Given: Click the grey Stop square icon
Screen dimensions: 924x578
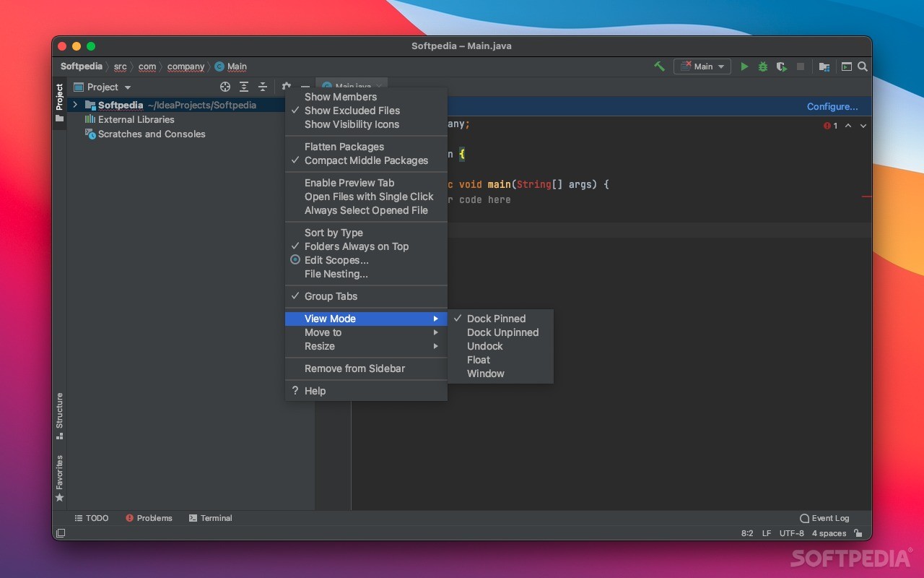Looking at the screenshot, I should (x=801, y=66).
